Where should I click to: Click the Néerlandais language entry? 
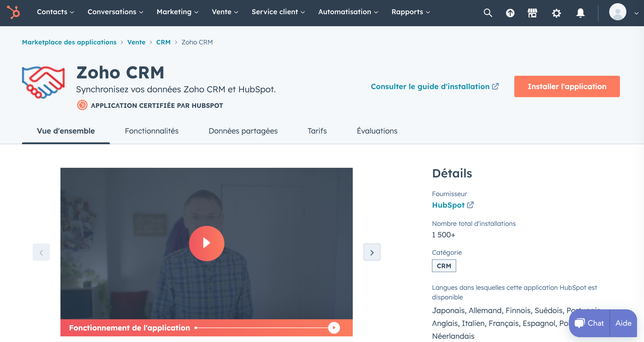(453, 336)
